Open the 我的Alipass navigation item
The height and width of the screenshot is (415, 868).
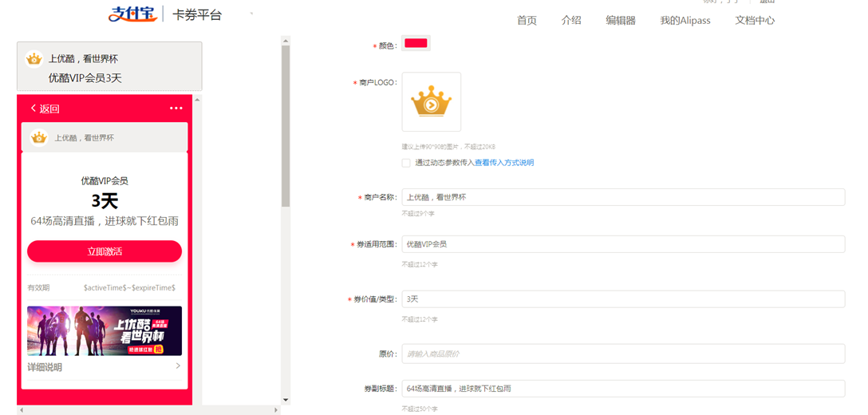(685, 21)
